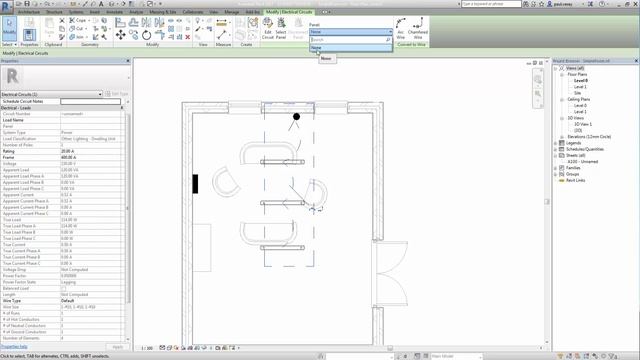Click the Edit Circuit button

pyautogui.click(x=268, y=29)
